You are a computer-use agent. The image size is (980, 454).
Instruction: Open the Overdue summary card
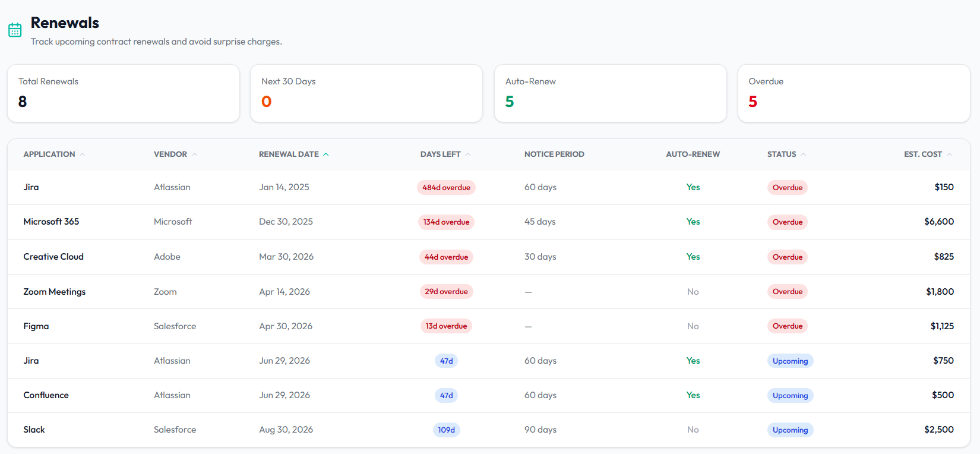pyautogui.click(x=854, y=93)
